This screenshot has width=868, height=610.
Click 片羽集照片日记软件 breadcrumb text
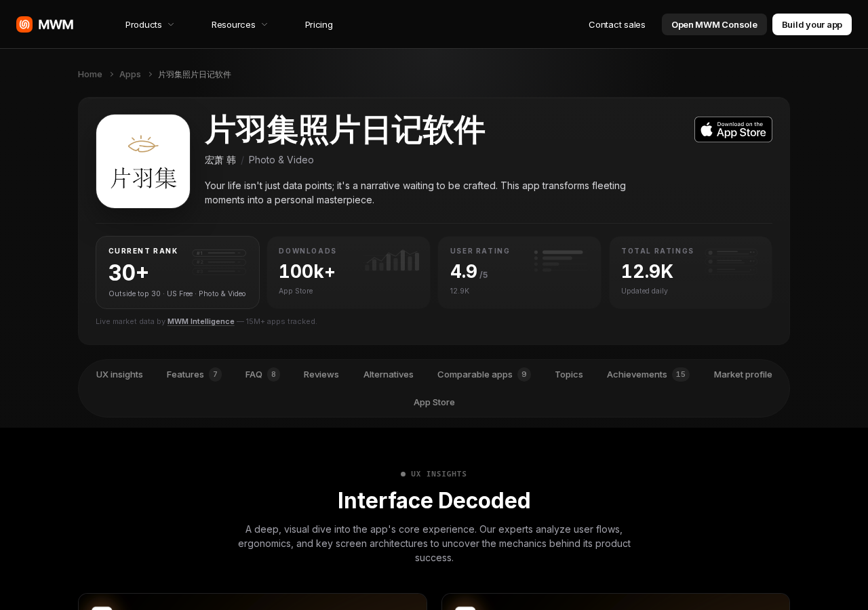tap(195, 74)
